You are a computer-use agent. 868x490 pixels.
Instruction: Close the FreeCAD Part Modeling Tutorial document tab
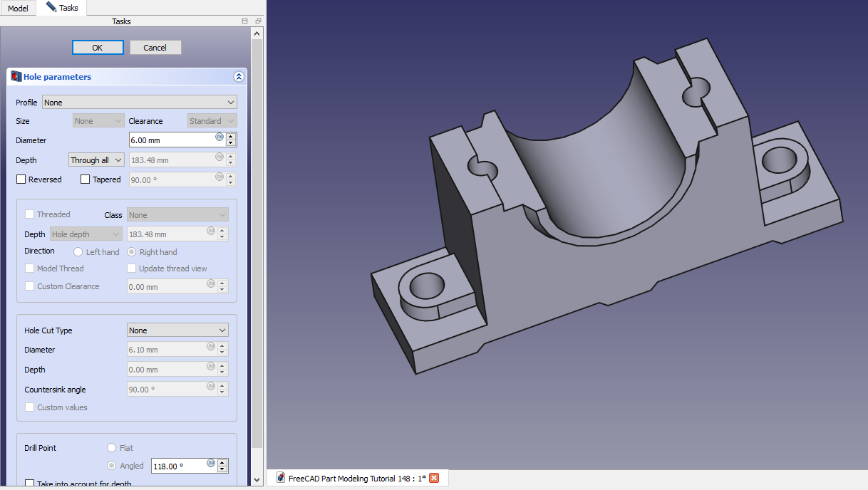[433, 478]
